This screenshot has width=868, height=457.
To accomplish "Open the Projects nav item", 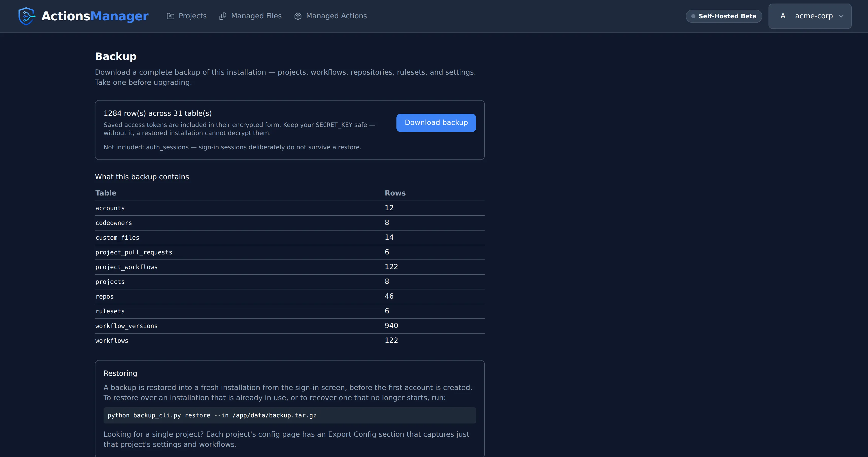I will (187, 16).
